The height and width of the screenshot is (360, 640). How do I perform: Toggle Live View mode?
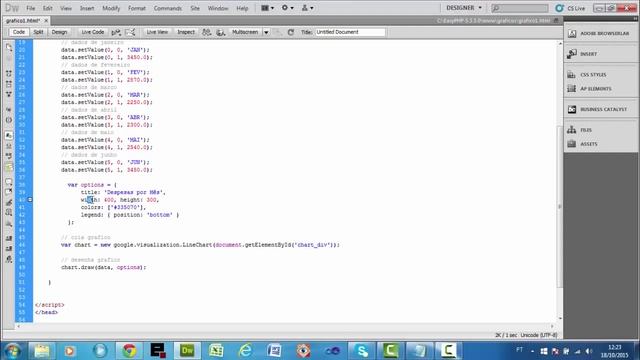[x=157, y=32]
